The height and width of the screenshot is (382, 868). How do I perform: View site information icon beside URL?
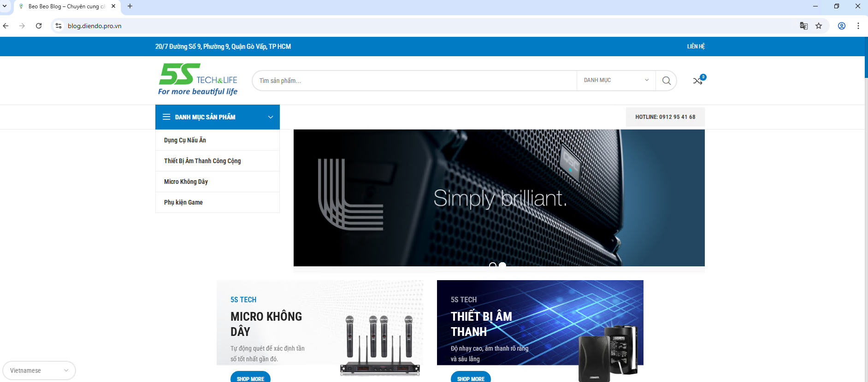click(59, 26)
